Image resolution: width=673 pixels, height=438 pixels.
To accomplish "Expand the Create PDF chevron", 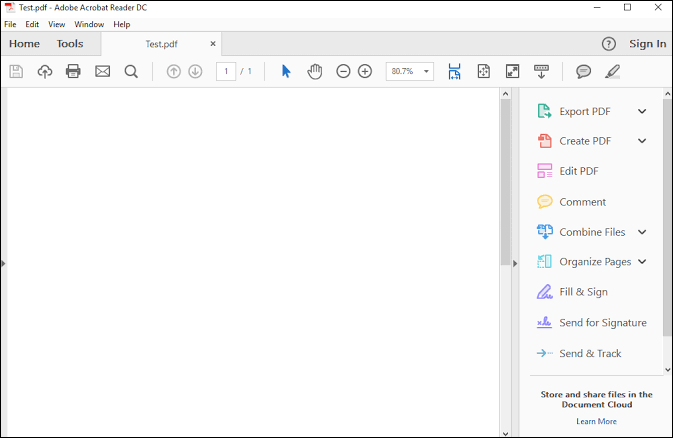I will pyautogui.click(x=642, y=141).
